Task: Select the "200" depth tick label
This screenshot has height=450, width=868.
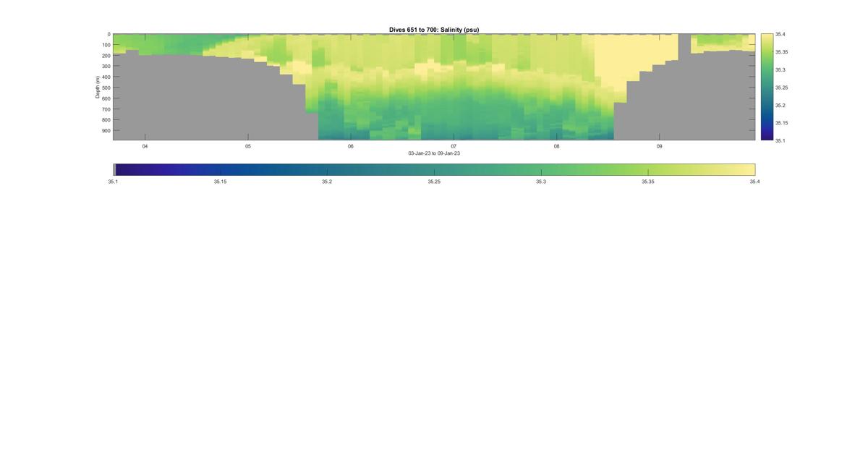Action: [106, 56]
